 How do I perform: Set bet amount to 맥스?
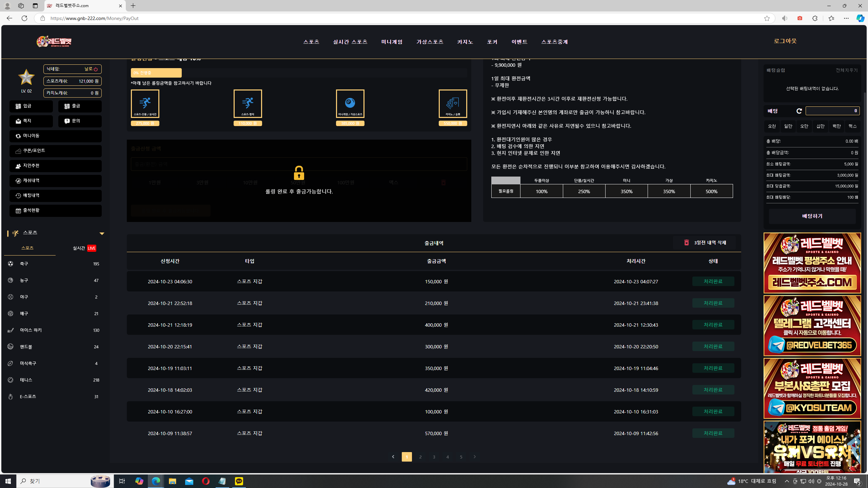pyautogui.click(x=853, y=126)
